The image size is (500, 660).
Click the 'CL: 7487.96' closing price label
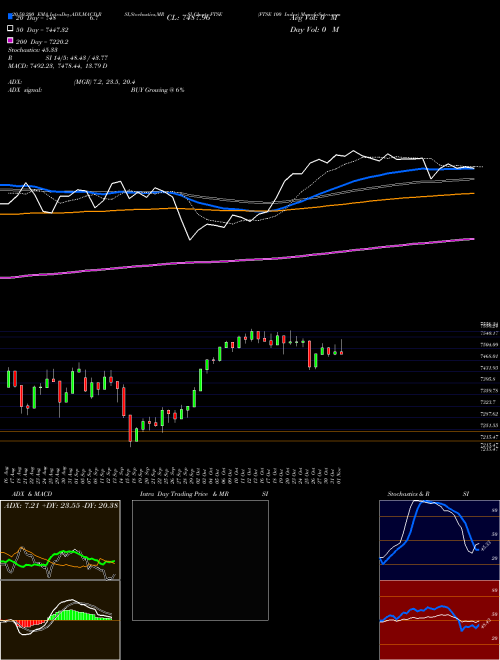pyautogui.click(x=188, y=18)
